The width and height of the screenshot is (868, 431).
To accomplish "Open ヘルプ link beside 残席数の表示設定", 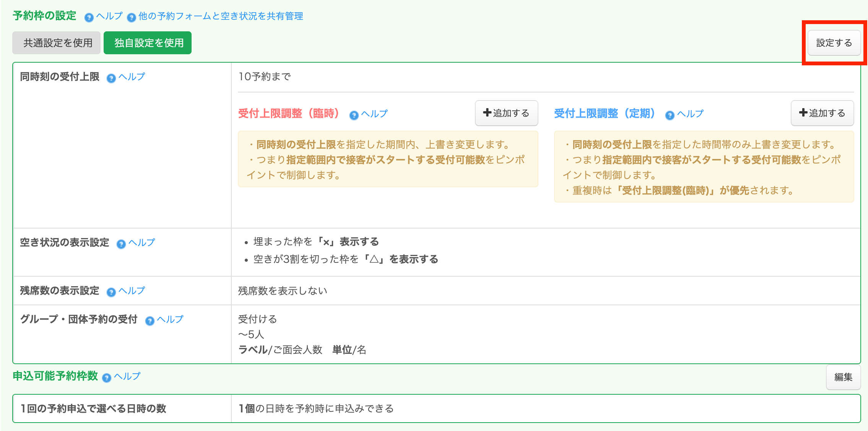I will pyautogui.click(x=132, y=291).
